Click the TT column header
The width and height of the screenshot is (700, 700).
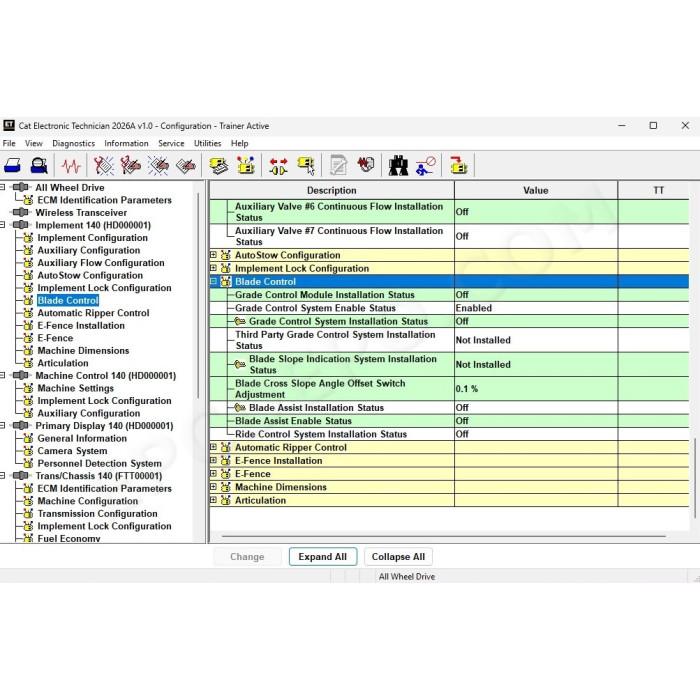658,190
